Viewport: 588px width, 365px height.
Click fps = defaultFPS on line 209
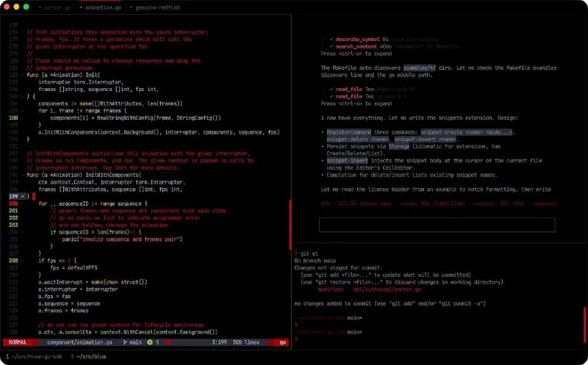[74, 267]
